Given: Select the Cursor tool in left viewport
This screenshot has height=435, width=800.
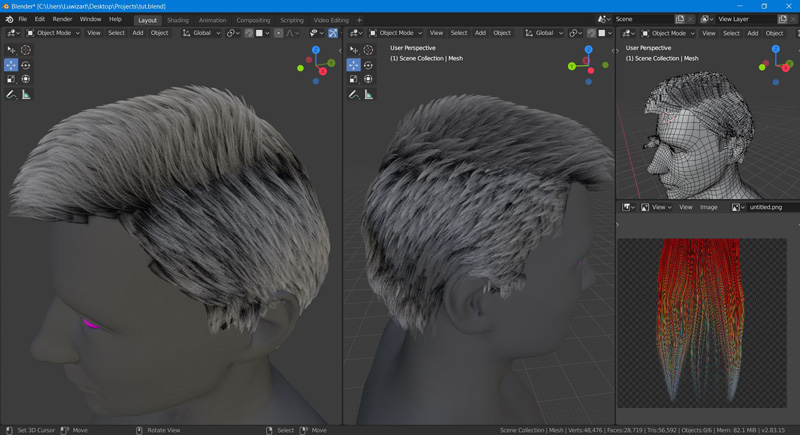Looking at the screenshot, I should point(26,50).
